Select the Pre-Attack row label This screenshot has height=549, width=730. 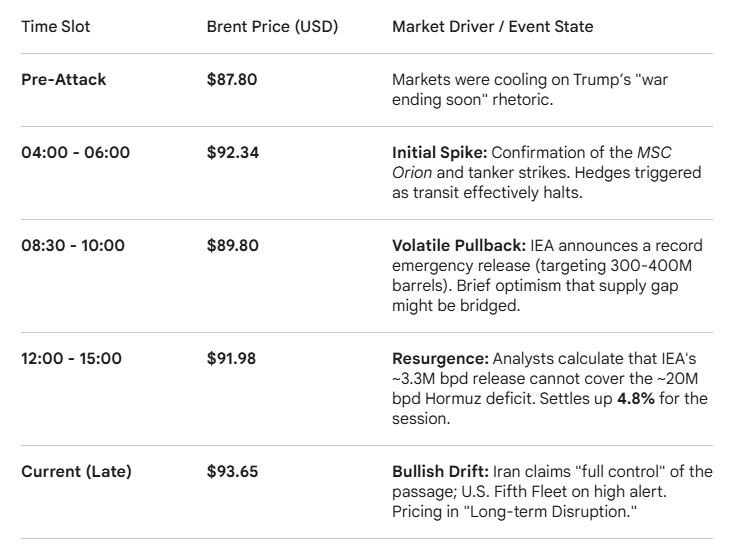[64, 79]
